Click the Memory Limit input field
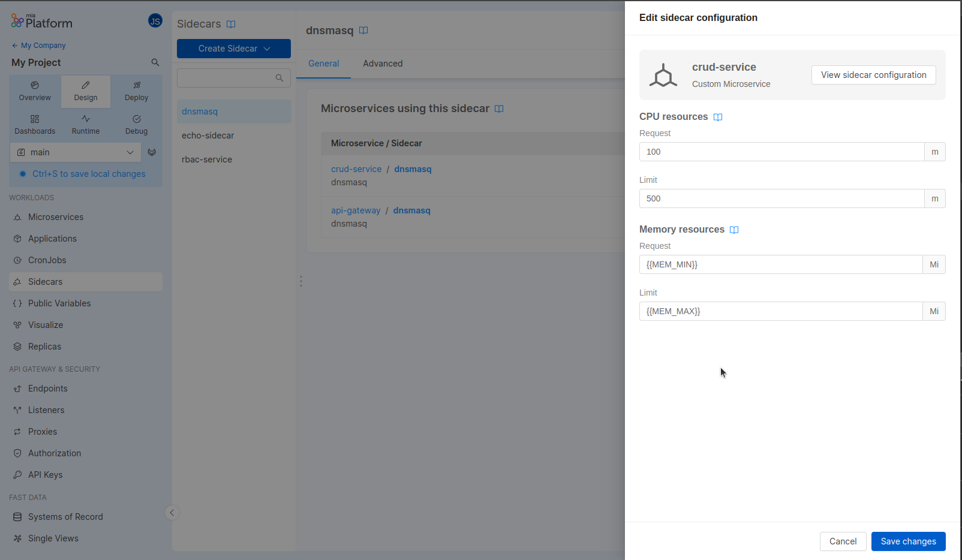This screenshot has width=962, height=560. [x=780, y=311]
